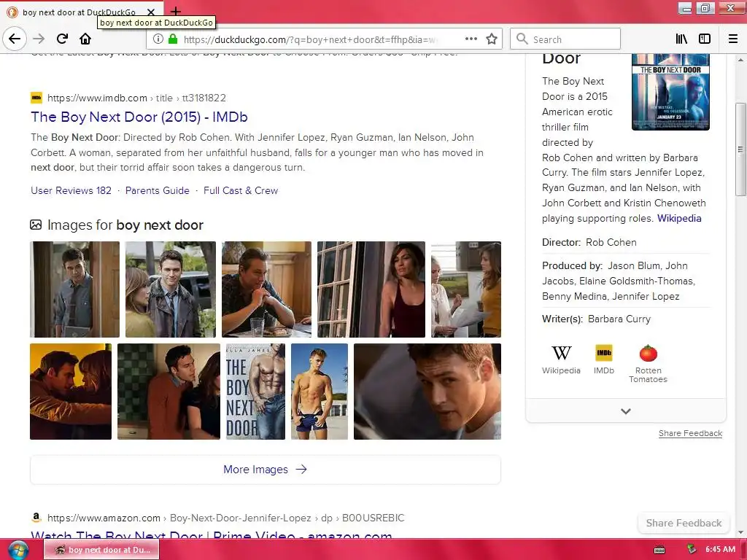
Task: Click Share Feedback link under info panel
Action: [x=690, y=433]
